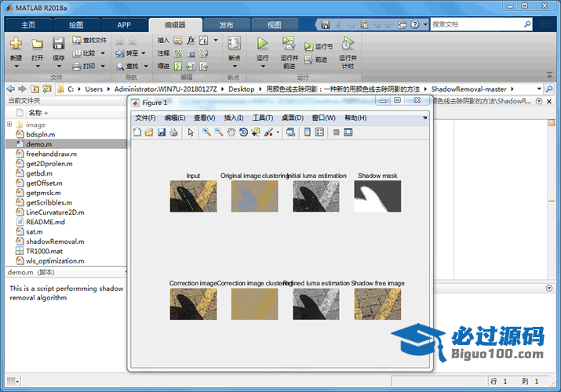Click the ShadowRemoval-master path segment
Image resolution: width=561 pixels, height=392 pixels.
[468, 89]
